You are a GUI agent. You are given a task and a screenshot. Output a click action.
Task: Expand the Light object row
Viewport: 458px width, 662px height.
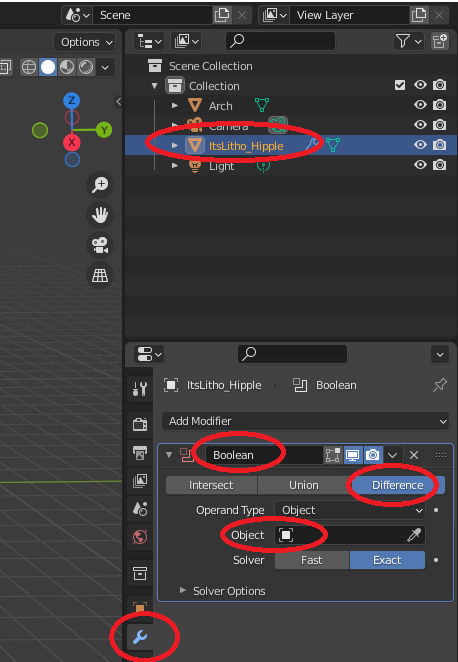click(x=174, y=166)
